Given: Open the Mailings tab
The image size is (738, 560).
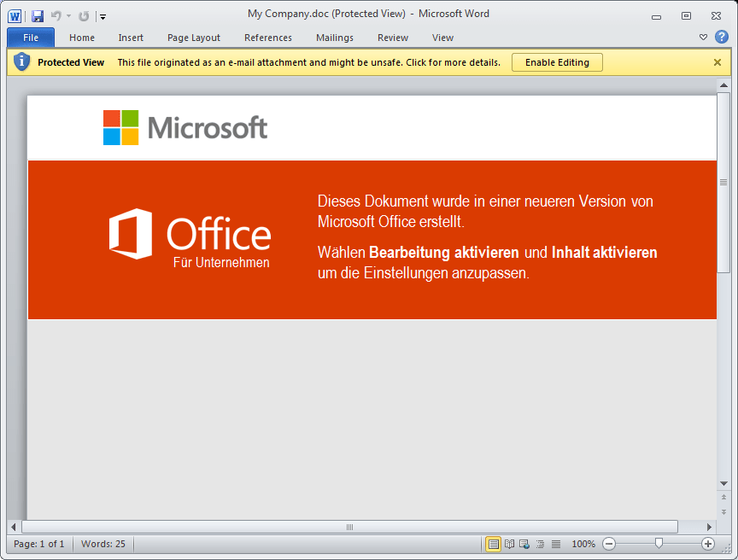Looking at the screenshot, I should [x=335, y=38].
